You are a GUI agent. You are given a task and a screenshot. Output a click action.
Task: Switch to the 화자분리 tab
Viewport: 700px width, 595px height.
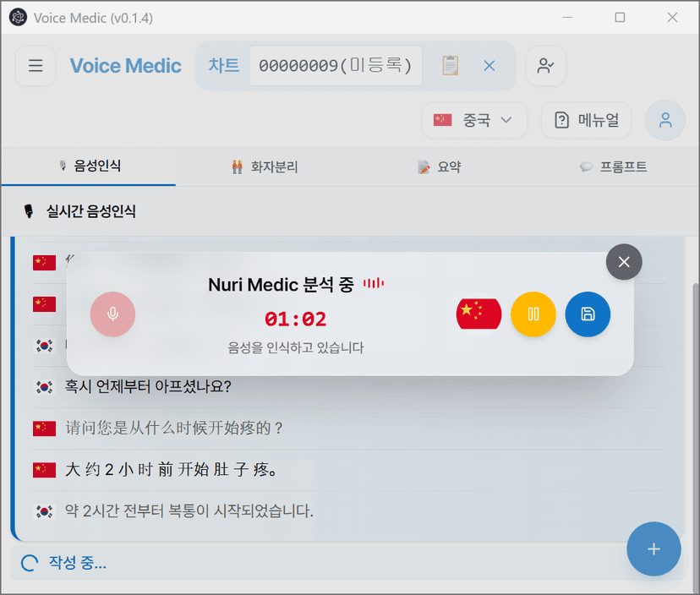(x=267, y=166)
